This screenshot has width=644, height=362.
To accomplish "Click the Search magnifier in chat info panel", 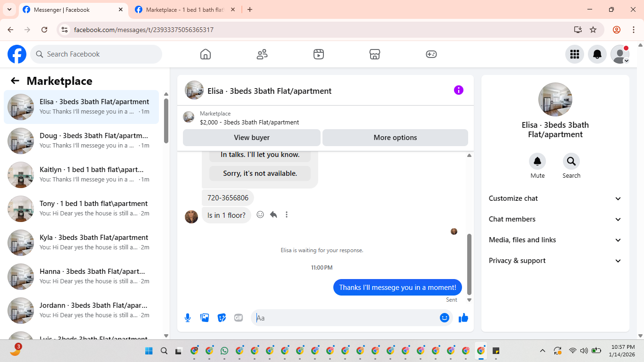I will (x=571, y=161).
